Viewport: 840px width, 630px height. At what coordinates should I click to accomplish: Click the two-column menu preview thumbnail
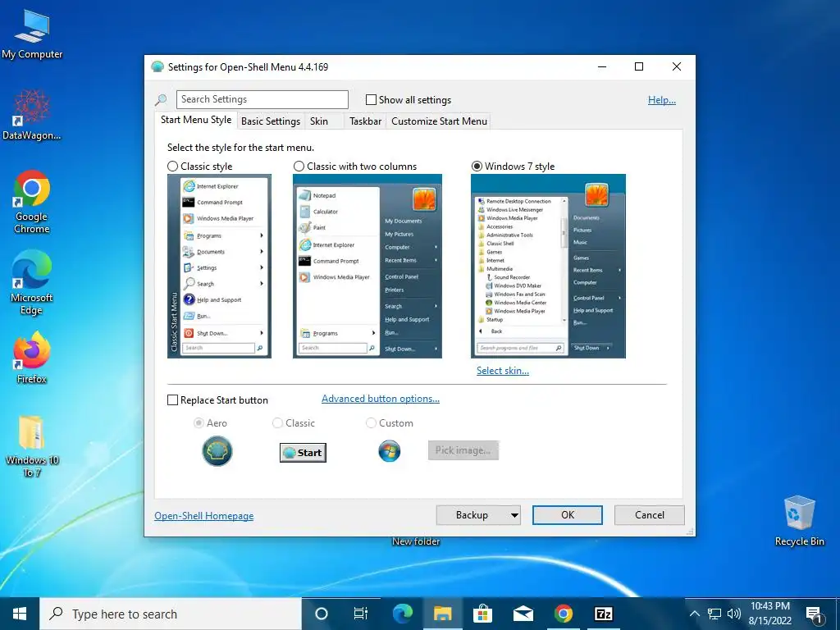(x=367, y=267)
